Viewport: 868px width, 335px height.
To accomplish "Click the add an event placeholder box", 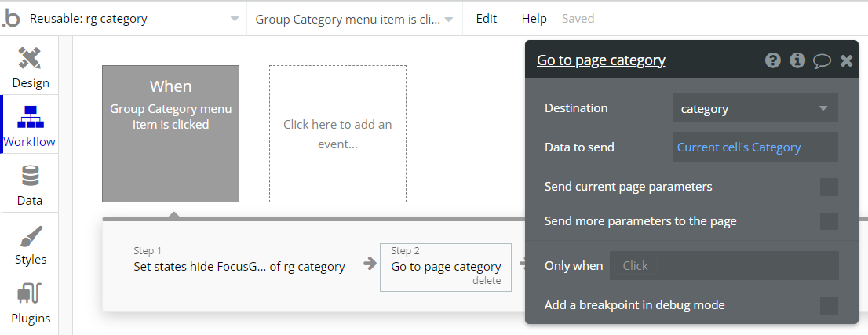I will [x=337, y=134].
